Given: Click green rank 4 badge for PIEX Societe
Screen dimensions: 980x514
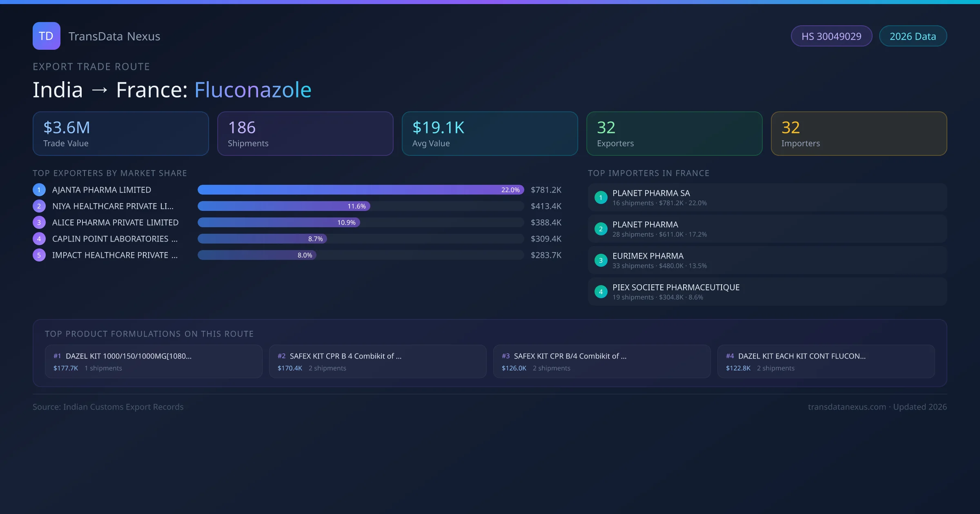Looking at the screenshot, I should (x=601, y=292).
